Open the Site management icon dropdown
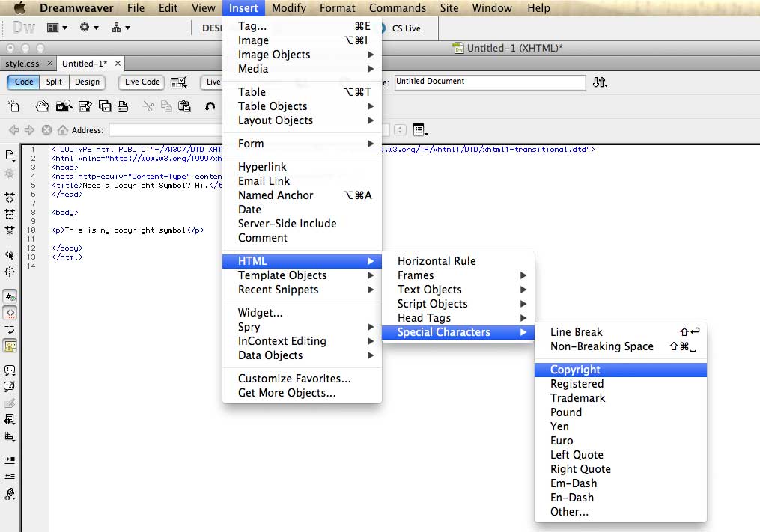 click(x=121, y=28)
